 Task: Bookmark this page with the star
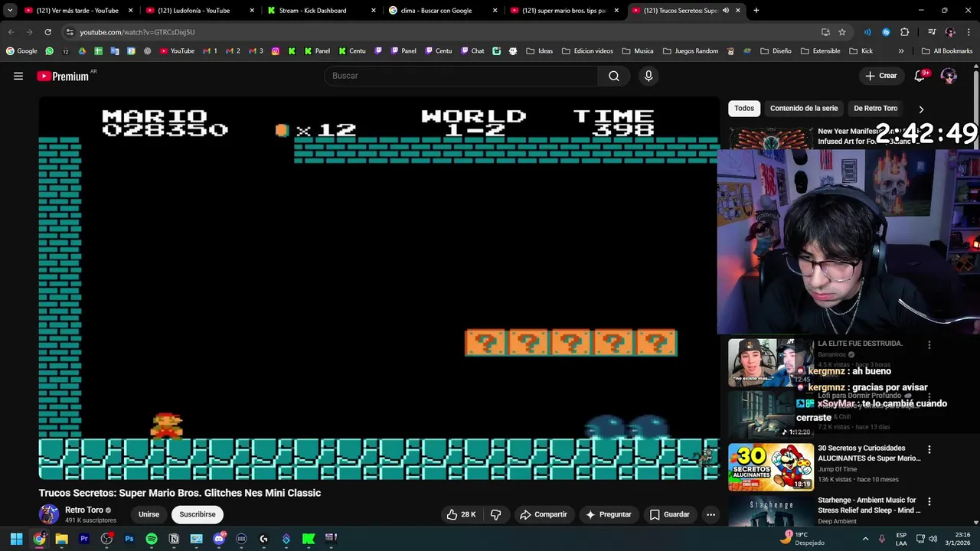coord(842,32)
